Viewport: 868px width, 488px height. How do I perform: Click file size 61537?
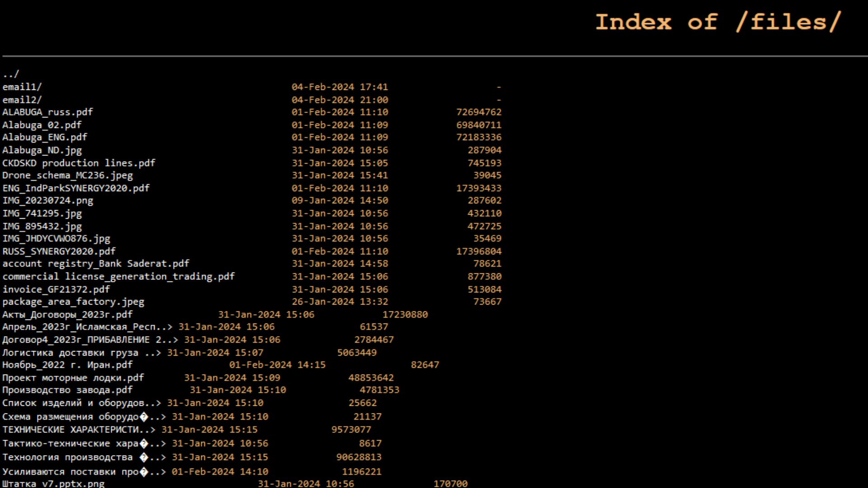(374, 327)
